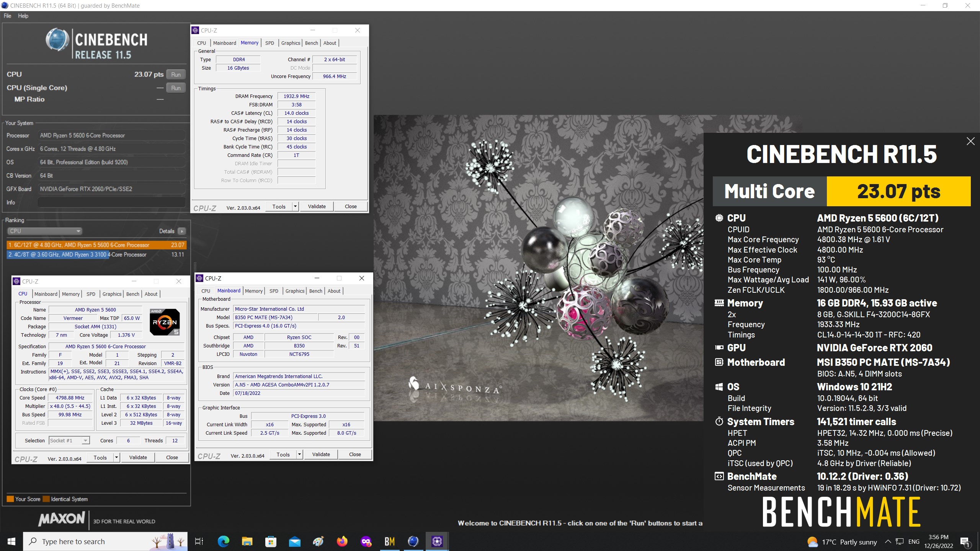Select Memory tab in CPU window
This screenshot has width=980, height=551.
(x=71, y=294)
